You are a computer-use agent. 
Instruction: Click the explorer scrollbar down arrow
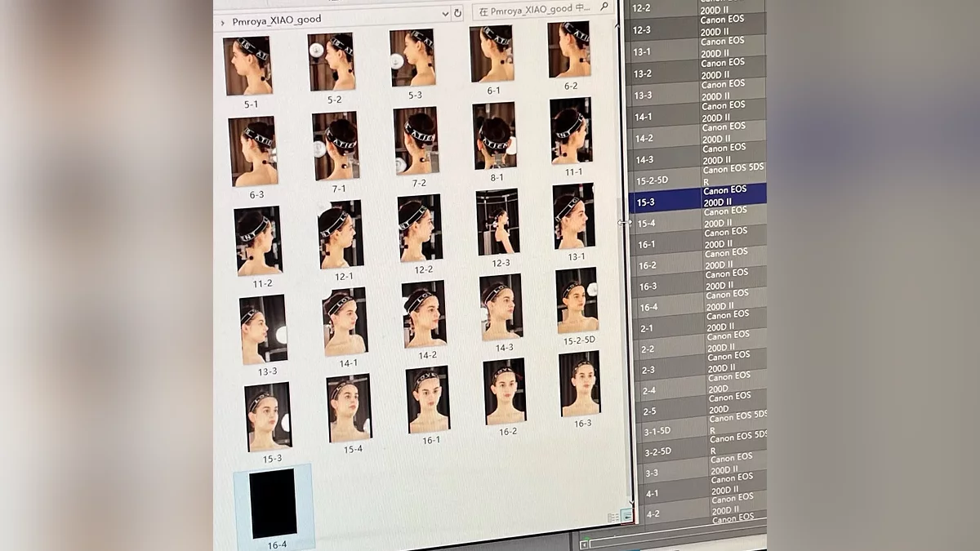[630, 501]
